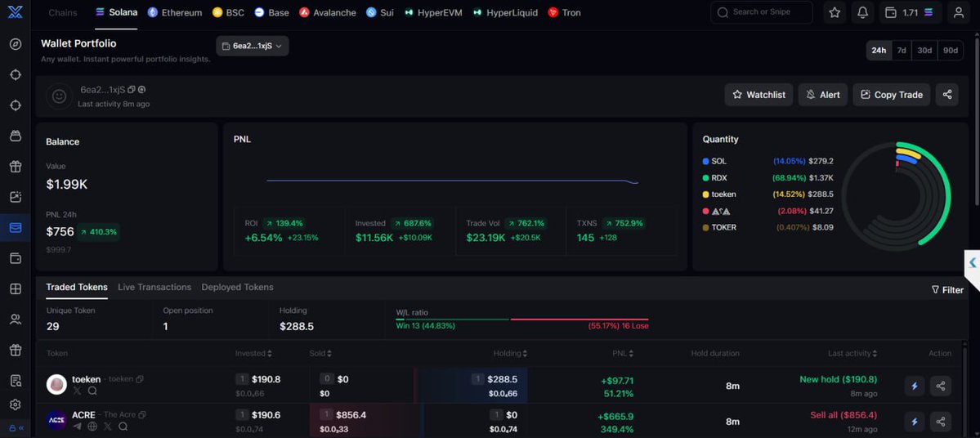
Task: Open Live Transactions tab
Action: [154, 288]
